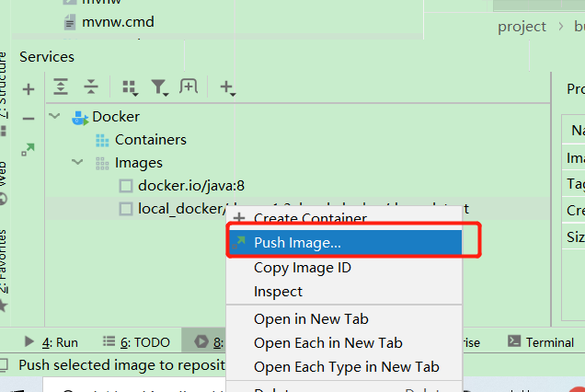Click the Containers grid icon
Viewport: 585px width, 392px height.
[102, 141]
